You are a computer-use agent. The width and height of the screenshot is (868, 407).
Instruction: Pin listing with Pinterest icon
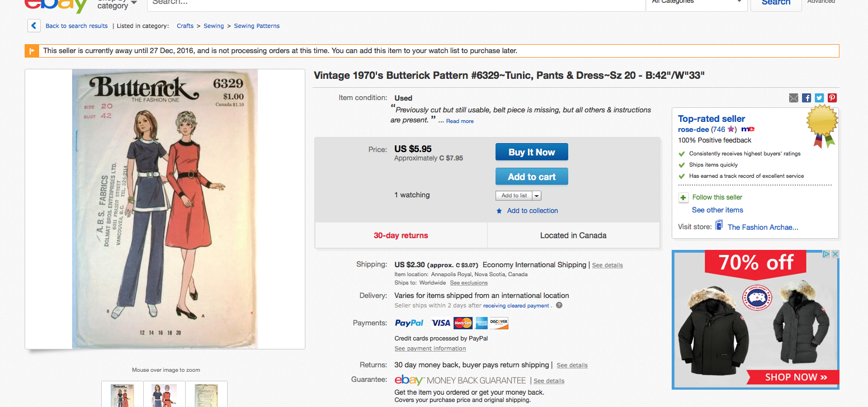pos(832,98)
